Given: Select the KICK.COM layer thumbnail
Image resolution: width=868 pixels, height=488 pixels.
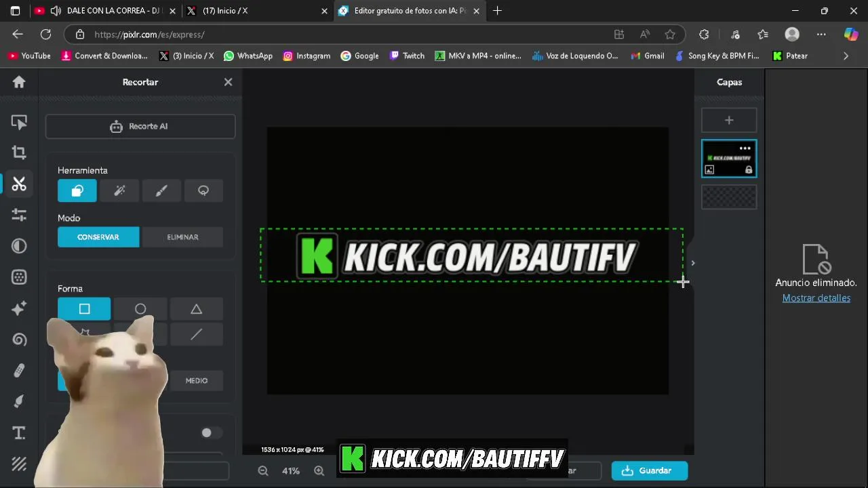Looking at the screenshot, I should point(729,159).
